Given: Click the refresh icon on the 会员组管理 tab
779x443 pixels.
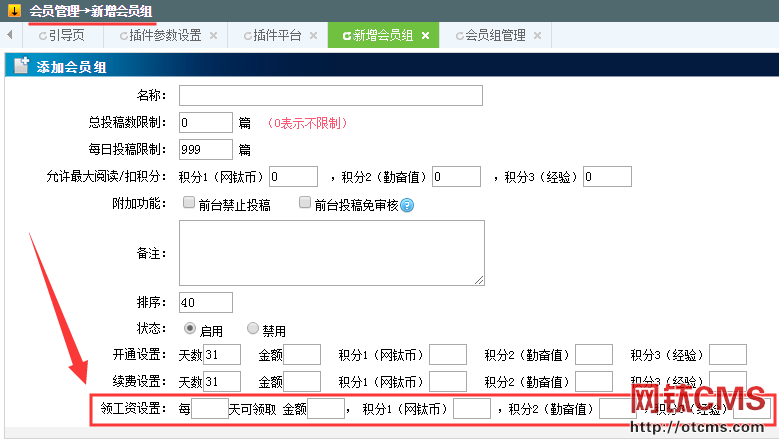Looking at the screenshot, I should [460, 36].
